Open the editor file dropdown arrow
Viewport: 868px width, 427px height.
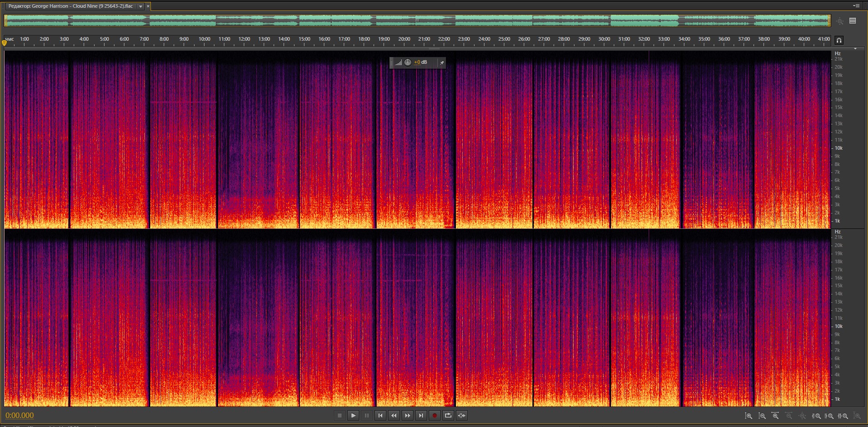(x=141, y=6)
